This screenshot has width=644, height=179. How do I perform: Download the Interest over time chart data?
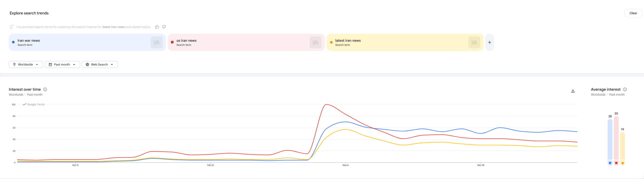pyautogui.click(x=573, y=91)
